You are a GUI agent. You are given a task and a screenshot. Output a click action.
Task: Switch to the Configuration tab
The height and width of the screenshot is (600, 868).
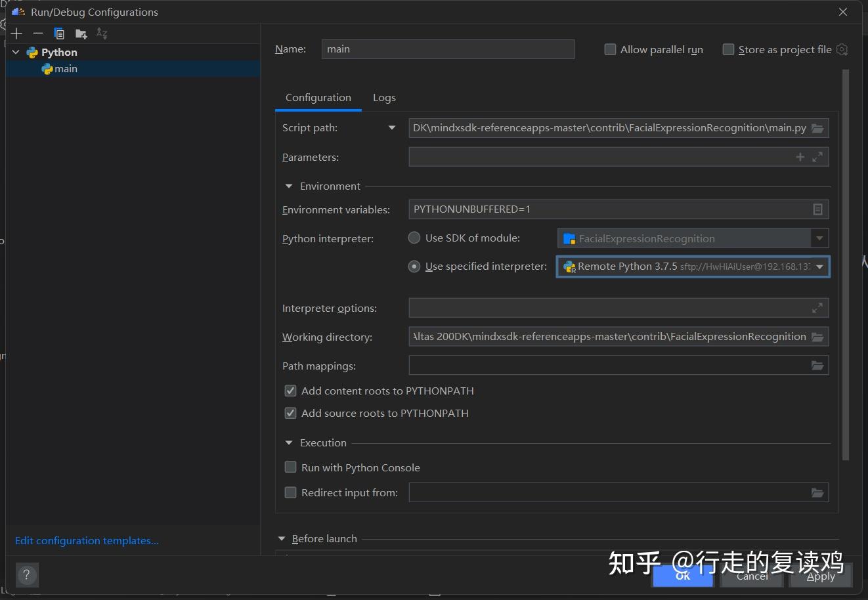(318, 97)
